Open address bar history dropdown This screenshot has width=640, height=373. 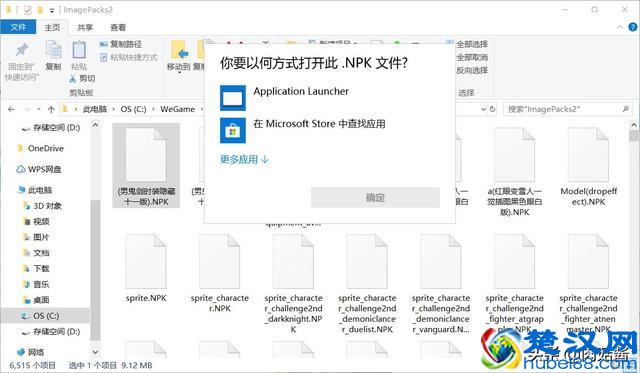483,109
